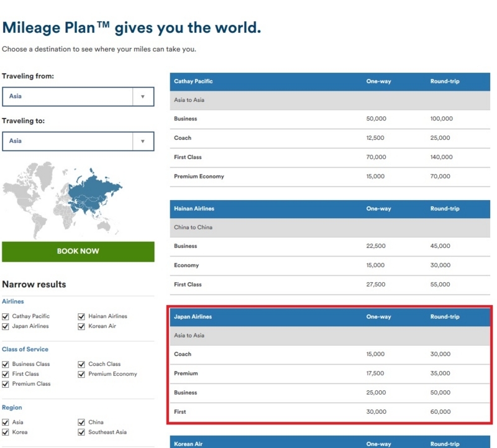Click the Region filter section heading
This screenshot has height=448, width=497.
click(12, 408)
